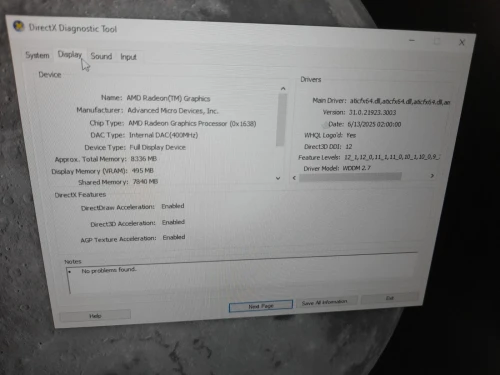Click driver version '31.0.21923.3003'
The image size is (500, 375).
(x=372, y=113)
